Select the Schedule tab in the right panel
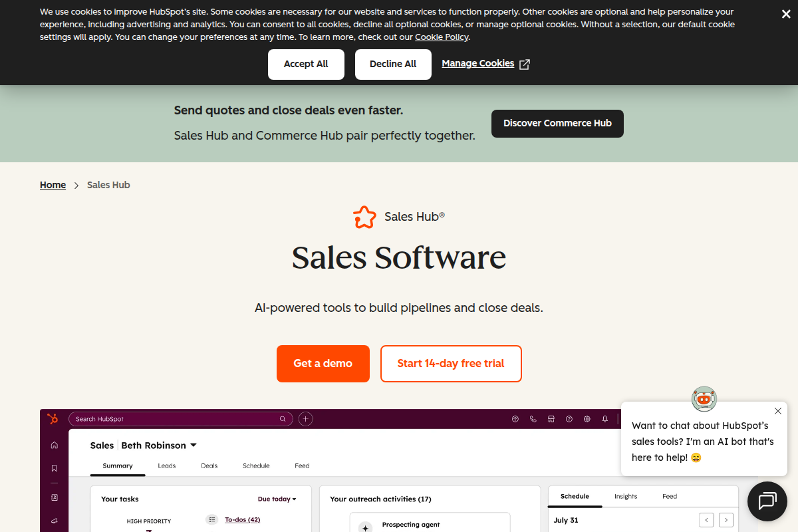Screen dimensions: 798x532 click(x=575, y=497)
